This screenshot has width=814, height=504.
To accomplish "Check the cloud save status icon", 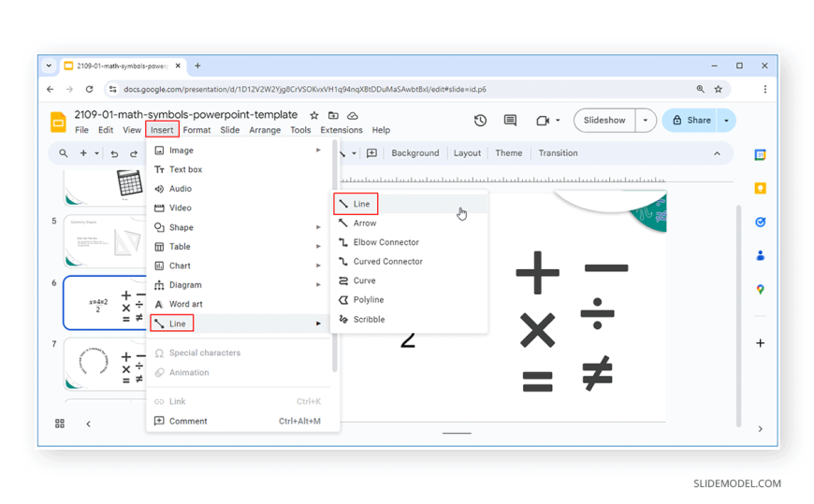I will point(353,115).
